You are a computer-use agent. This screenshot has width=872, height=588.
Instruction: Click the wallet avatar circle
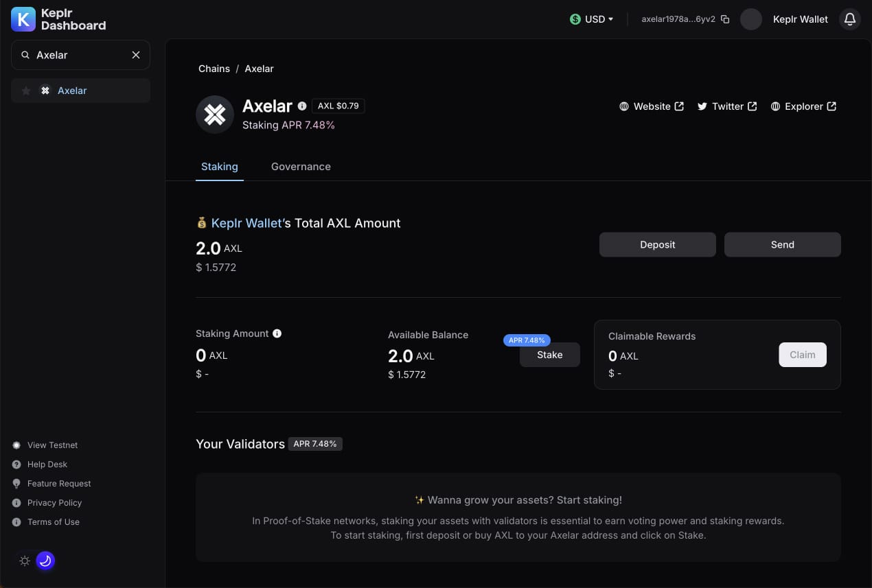click(751, 19)
